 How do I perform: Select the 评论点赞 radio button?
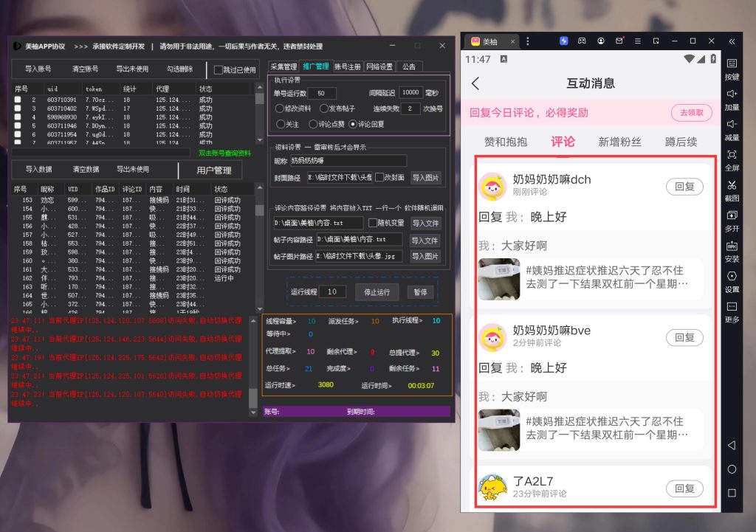click(x=315, y=124)
